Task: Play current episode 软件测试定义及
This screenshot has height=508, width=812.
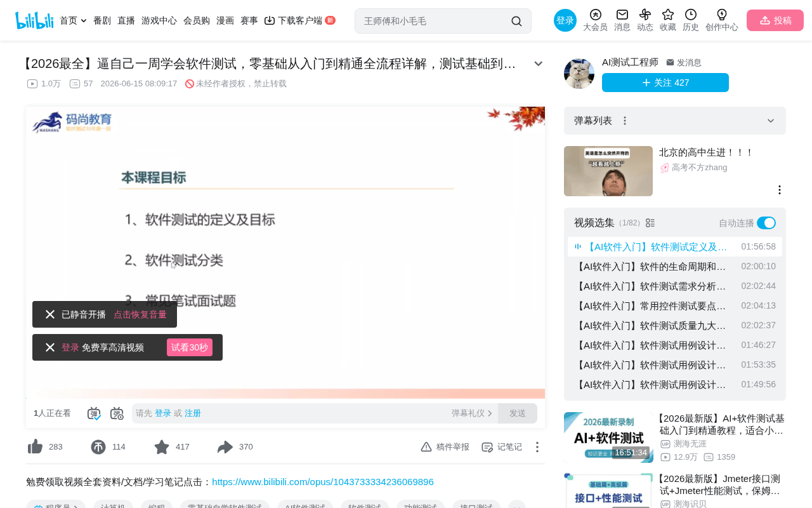Action: (x=675, y=246)
